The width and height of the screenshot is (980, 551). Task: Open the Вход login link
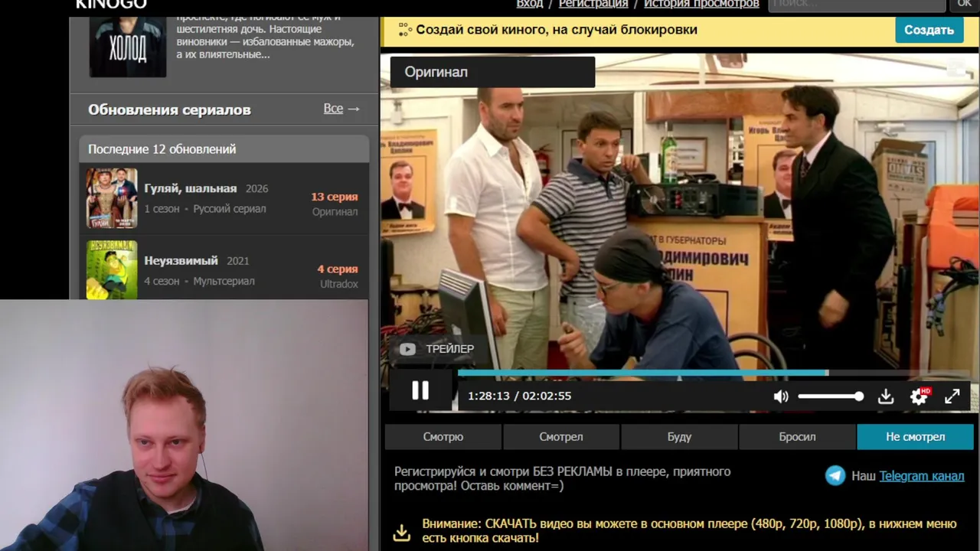(x=530, y=4)
